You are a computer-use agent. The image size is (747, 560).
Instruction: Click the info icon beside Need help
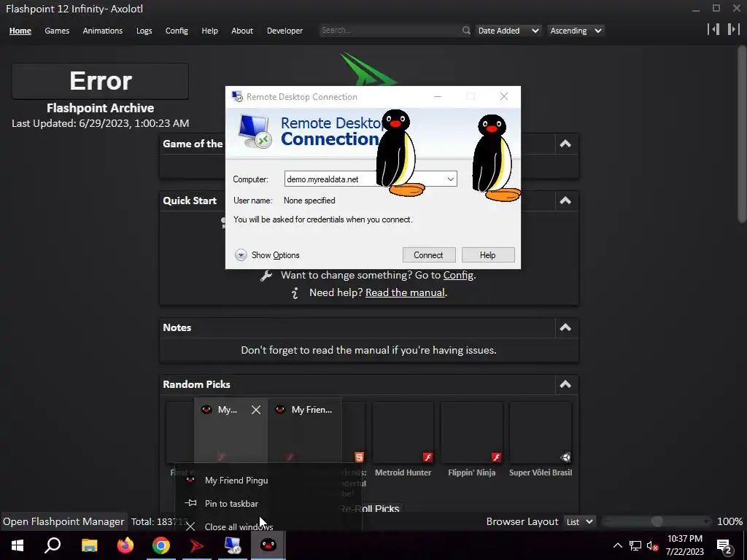coord(295,293)
